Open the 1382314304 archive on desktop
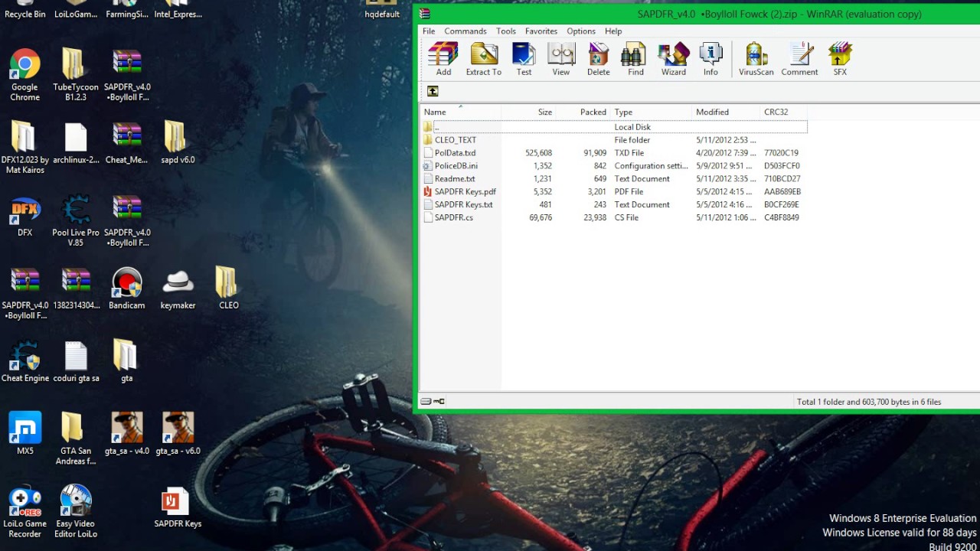 pos(76,289)
